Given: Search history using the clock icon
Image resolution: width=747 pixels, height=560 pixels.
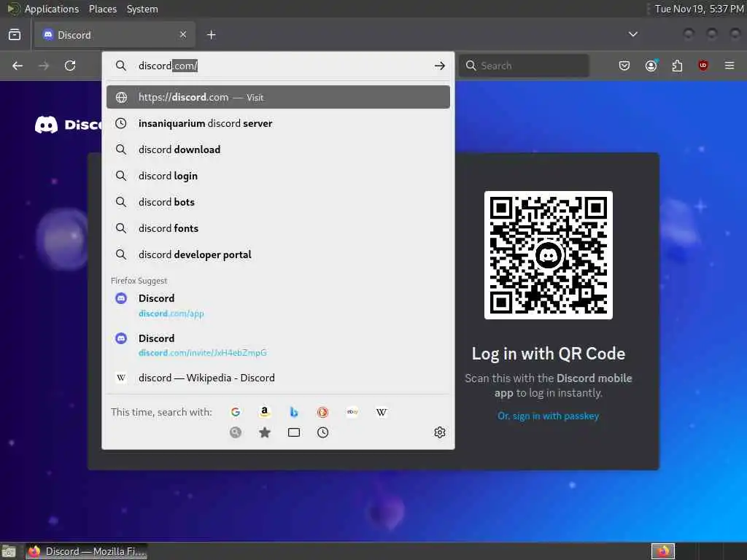Looking at the screenshot, I should [322, 432].
